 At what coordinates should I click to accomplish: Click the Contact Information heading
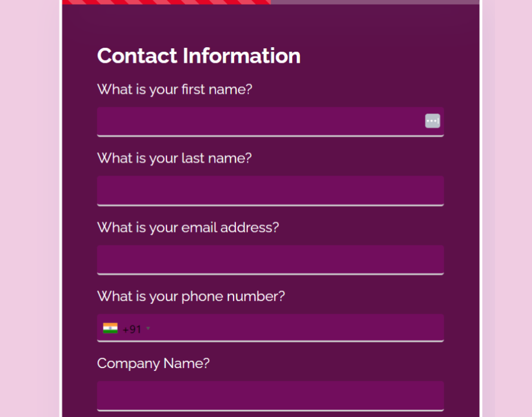[199, 56]
